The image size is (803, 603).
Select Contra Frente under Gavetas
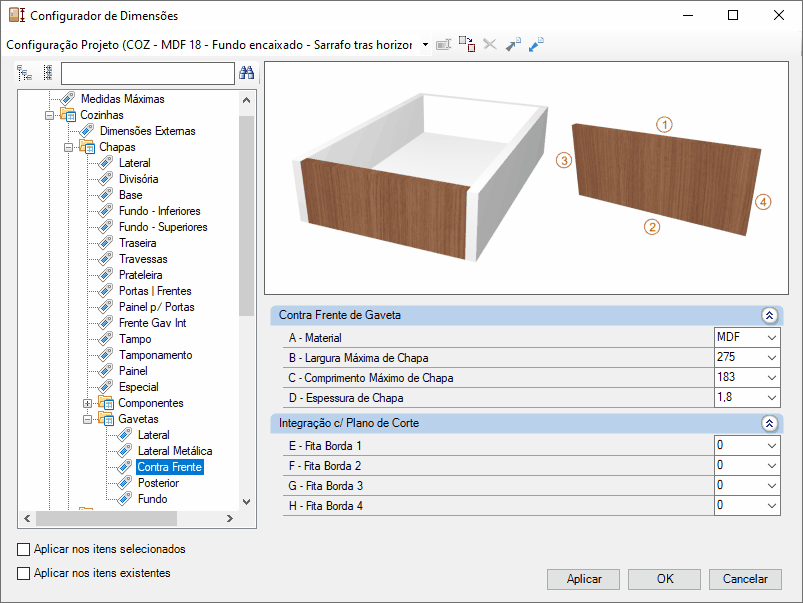click(170, 467)
